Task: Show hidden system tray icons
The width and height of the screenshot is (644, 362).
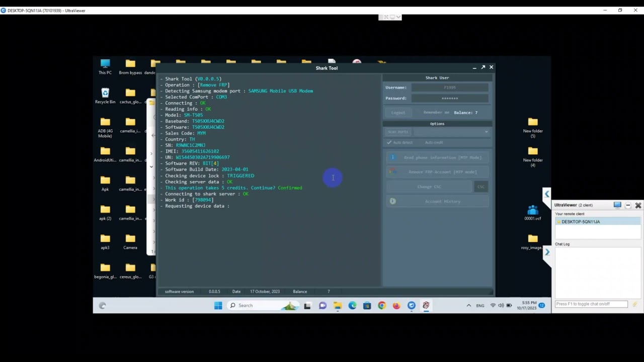Action: (x=468, y=305)
